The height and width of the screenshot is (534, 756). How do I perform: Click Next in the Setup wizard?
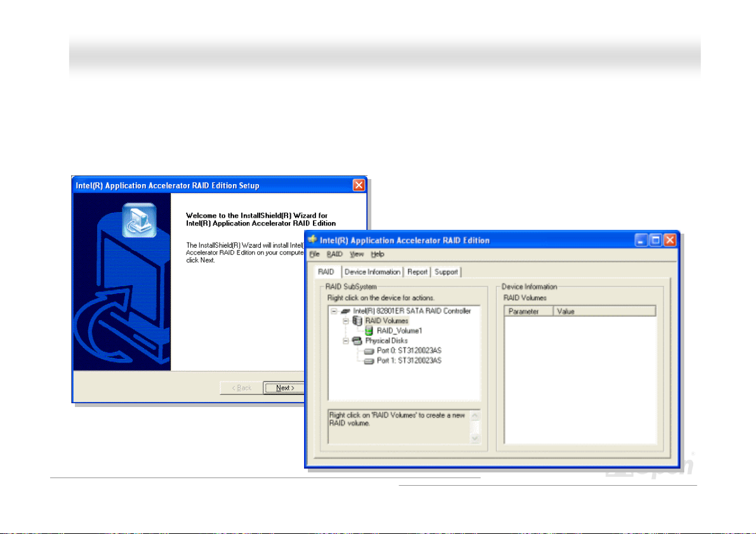click(284, 388)
